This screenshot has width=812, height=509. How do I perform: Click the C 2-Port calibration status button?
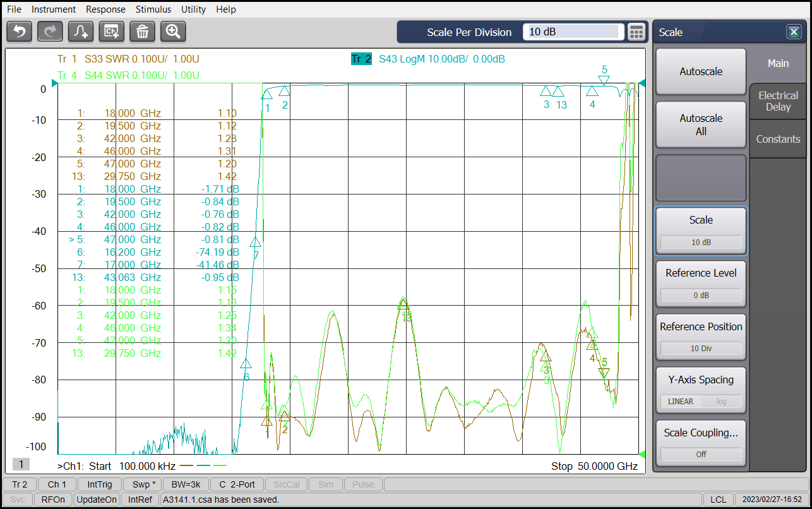(237, 484)
